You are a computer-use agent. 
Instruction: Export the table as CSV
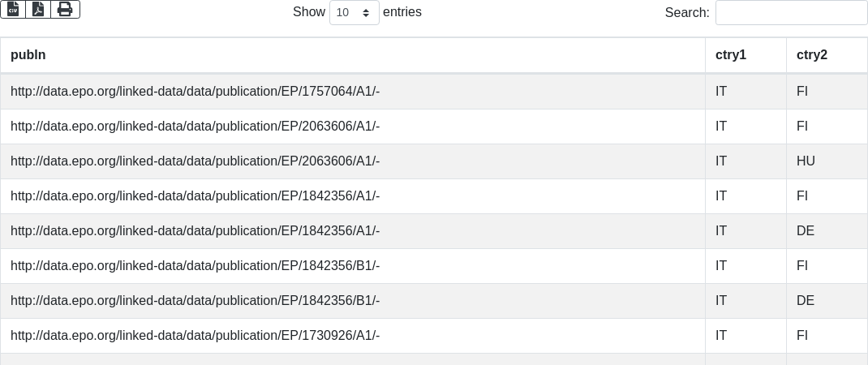coord(13,9)
